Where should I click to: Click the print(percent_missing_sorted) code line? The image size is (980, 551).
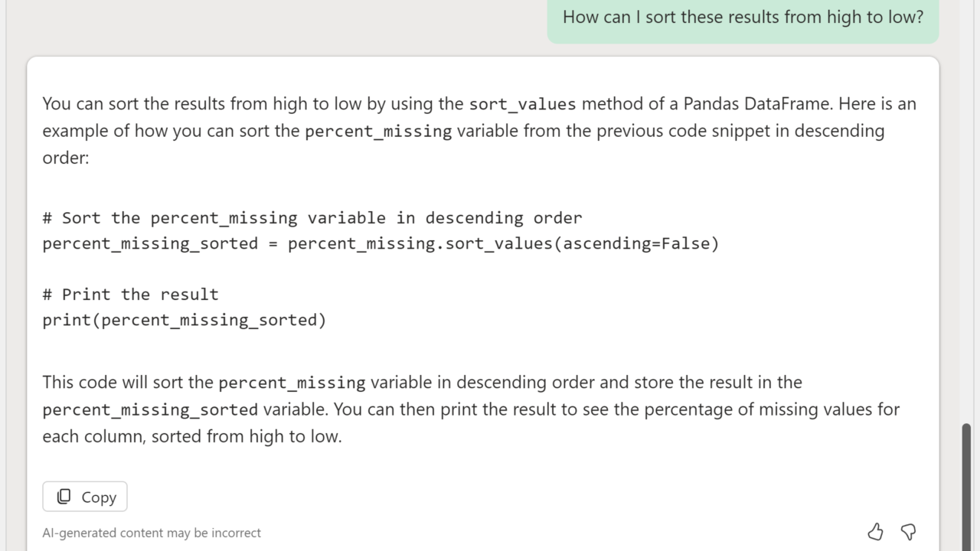pos(184,320)
